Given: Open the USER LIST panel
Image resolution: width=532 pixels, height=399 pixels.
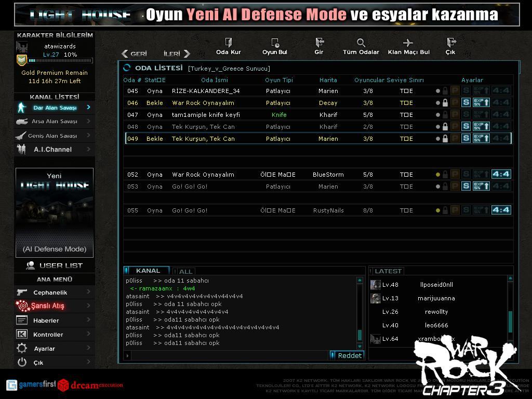Looking at the screenshot, I should [54, 265].
